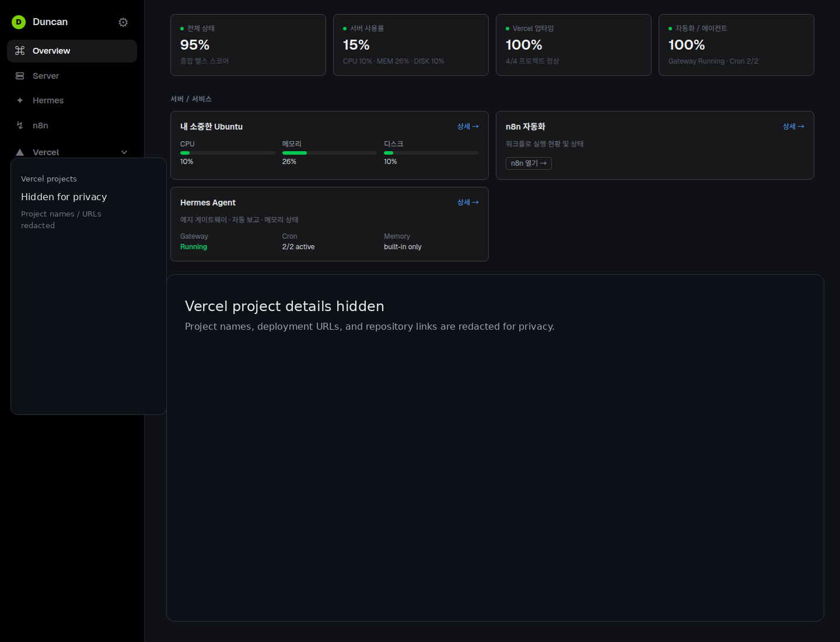Open the Hermes section
This screenshot has height=642, width=840.
coord(72,100)
